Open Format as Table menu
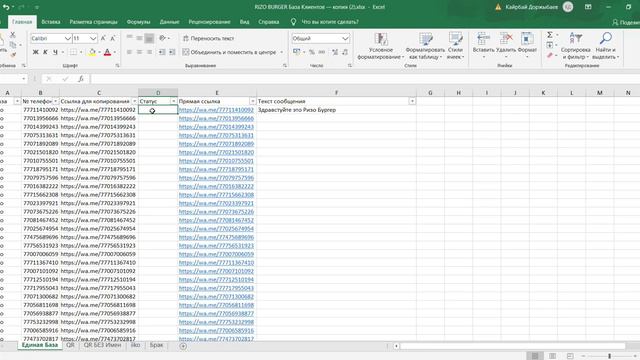This screenshot has width=640, height=360. point(425,46)
